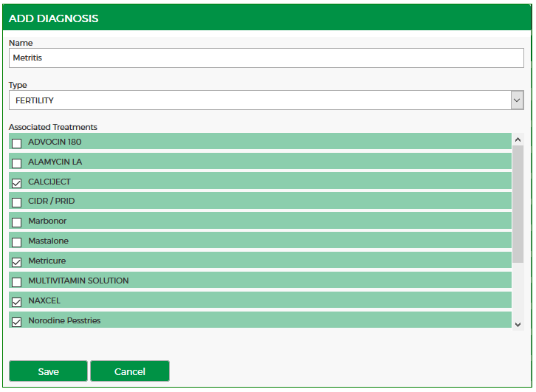The image size is (536, 392).
Task: Click the CALCIJECT label text
Action: [49, 182]
